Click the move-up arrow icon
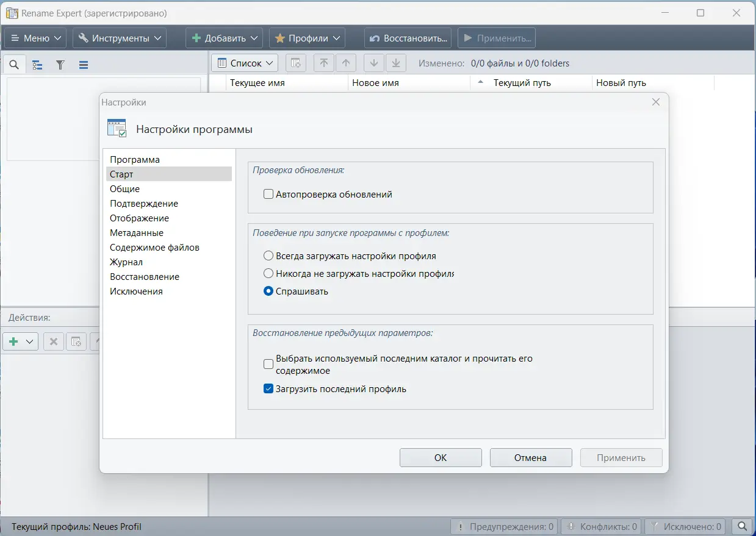The width and height of the screenshot is (756, 536). [346, 63]
